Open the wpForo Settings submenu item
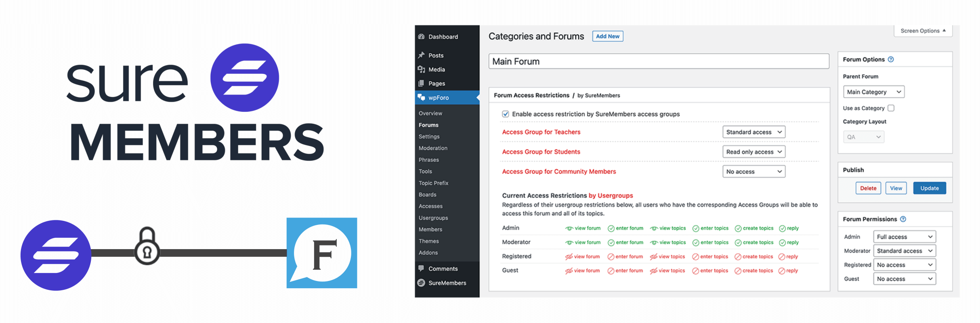Viewport: 980px width, 323px height. click(x=429, y=136)
